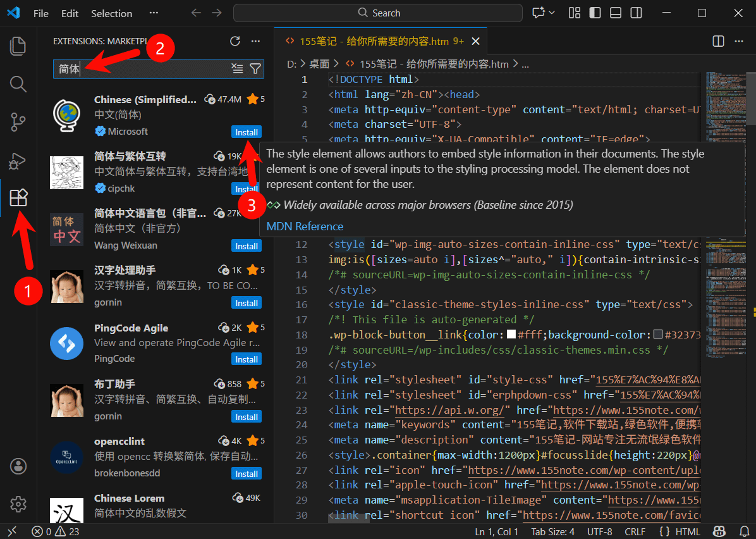Open the Explorer view in activity bar
The width and height of the screenshot is (756, 539).
point(18,46)
